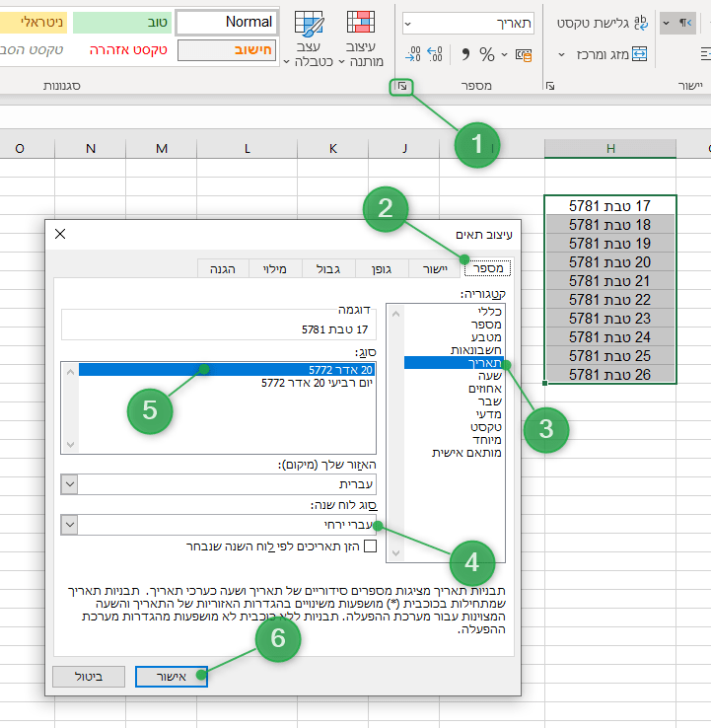Click the אישור button
711x728 pixels.
click(x=172, y=677)
